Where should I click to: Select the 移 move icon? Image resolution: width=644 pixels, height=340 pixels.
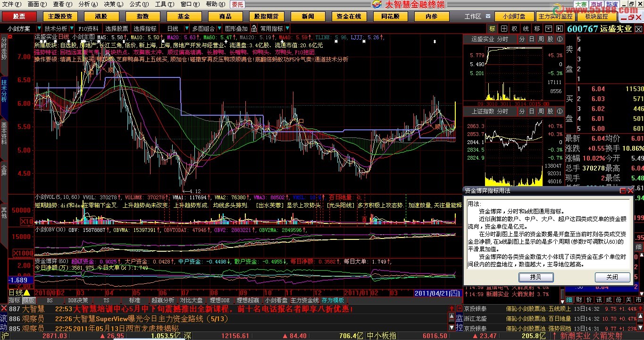(536, 28)
